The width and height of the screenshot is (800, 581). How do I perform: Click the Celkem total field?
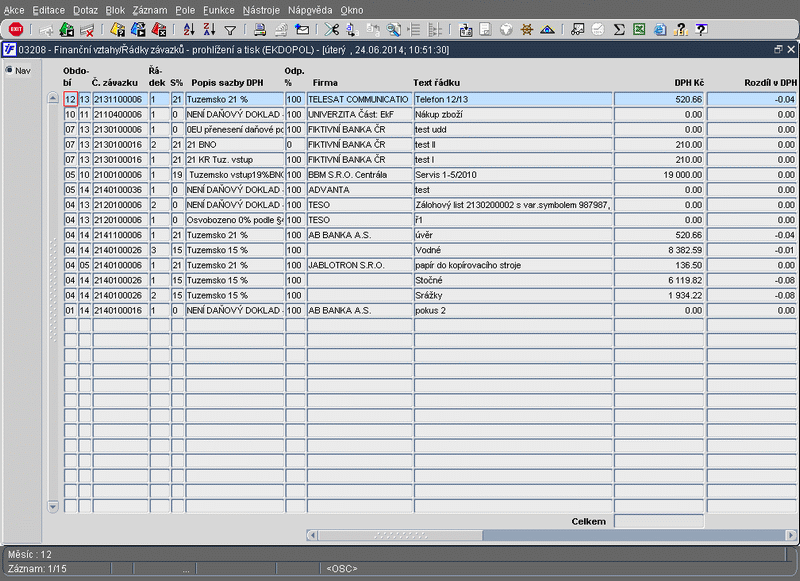[x=658, y=521]
